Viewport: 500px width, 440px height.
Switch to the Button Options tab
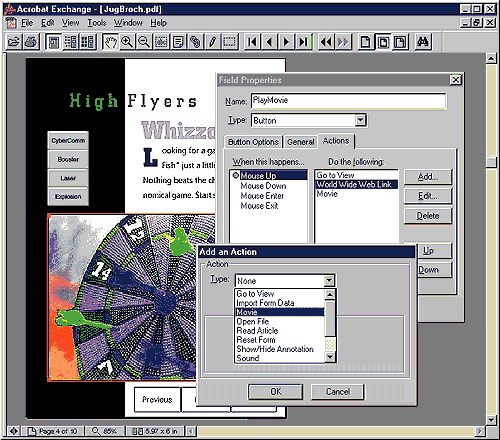253,142
